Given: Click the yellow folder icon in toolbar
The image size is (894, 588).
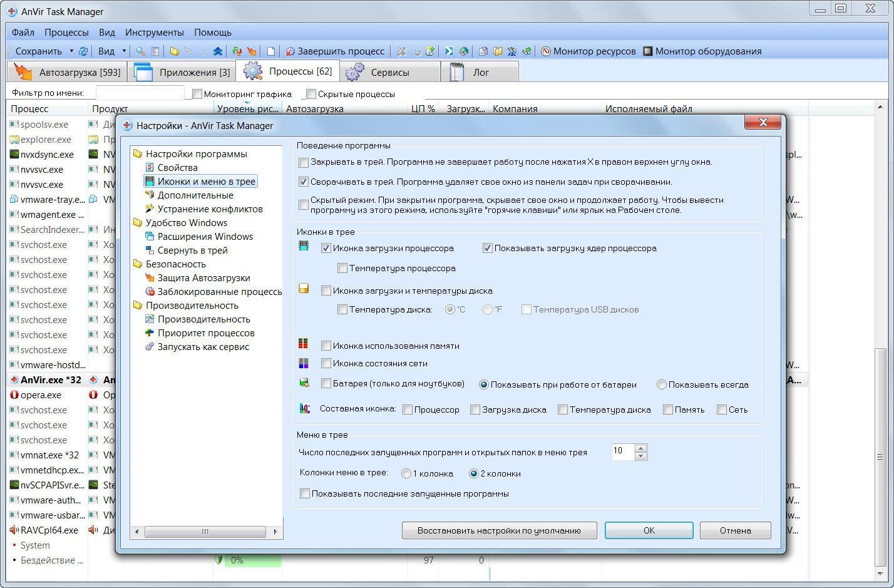Looking at the screenshot, I should click(x=175, y=51).
